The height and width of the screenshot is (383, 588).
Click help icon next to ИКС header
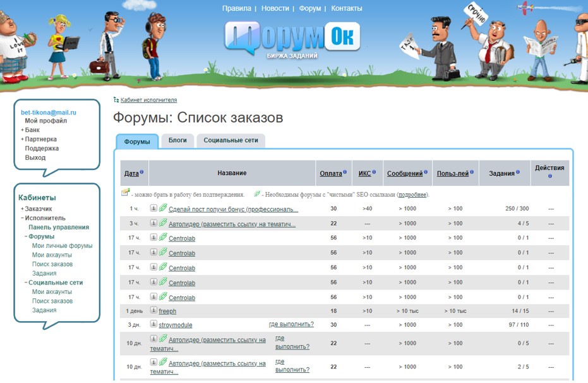374,172
